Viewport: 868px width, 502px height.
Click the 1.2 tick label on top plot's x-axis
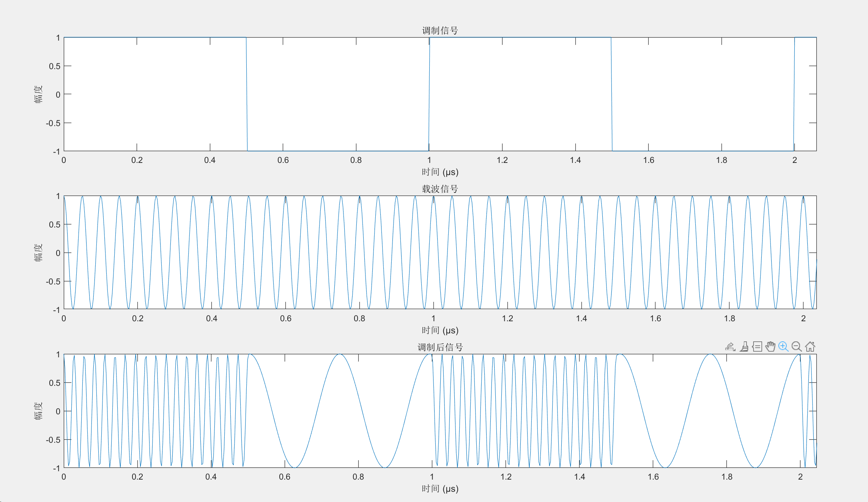(502, 160)
